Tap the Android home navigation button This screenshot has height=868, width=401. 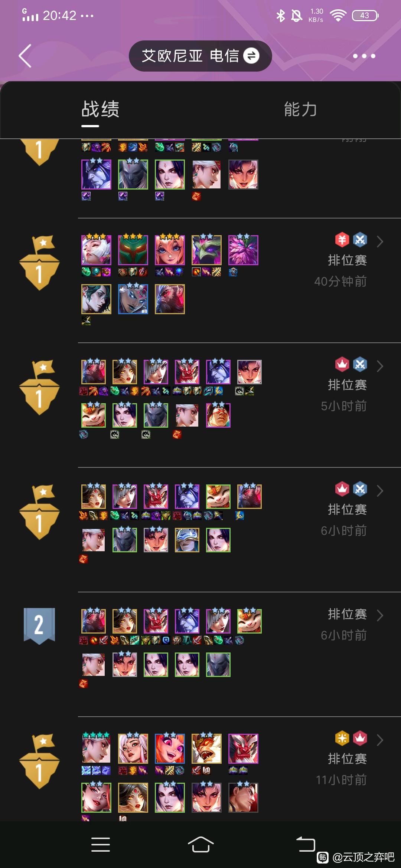[x=200, y=845]
